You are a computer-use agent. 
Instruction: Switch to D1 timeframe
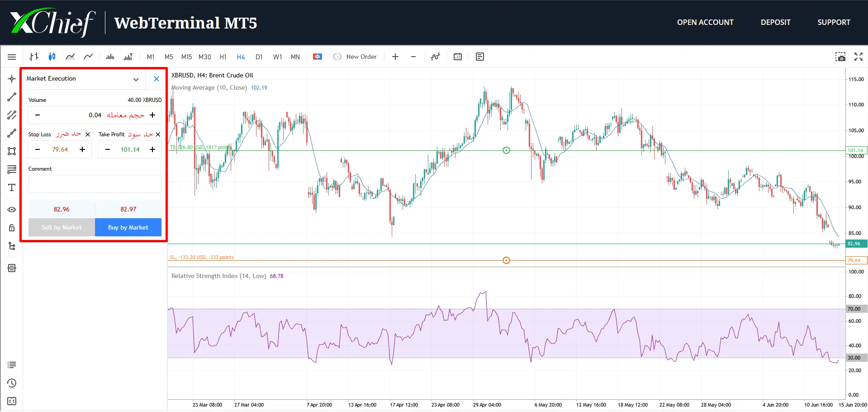[259, 57]
